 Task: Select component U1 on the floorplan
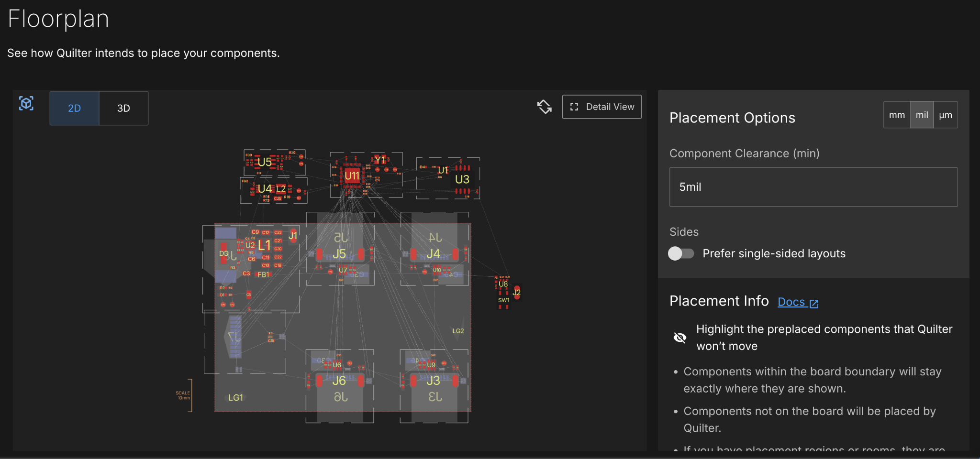coord(443,170)
